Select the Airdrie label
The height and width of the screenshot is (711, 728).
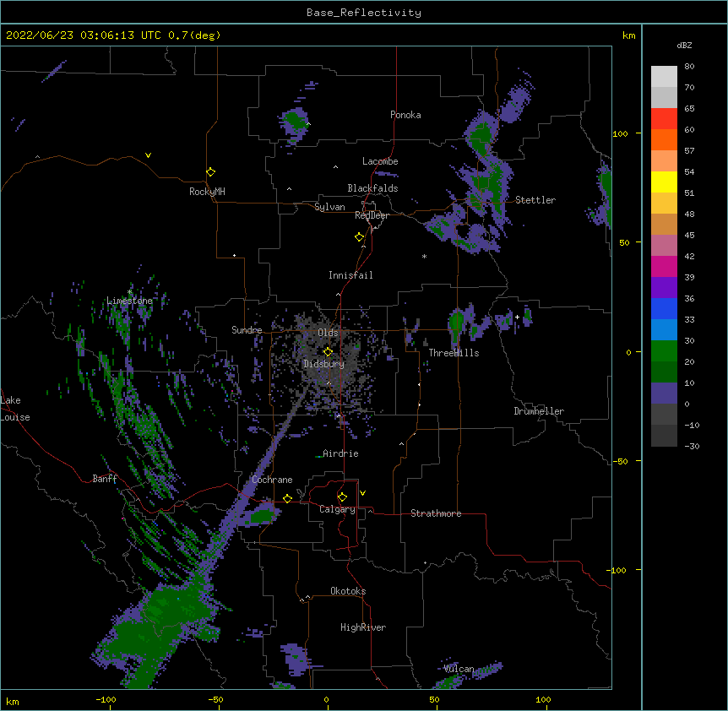point(341,453)
